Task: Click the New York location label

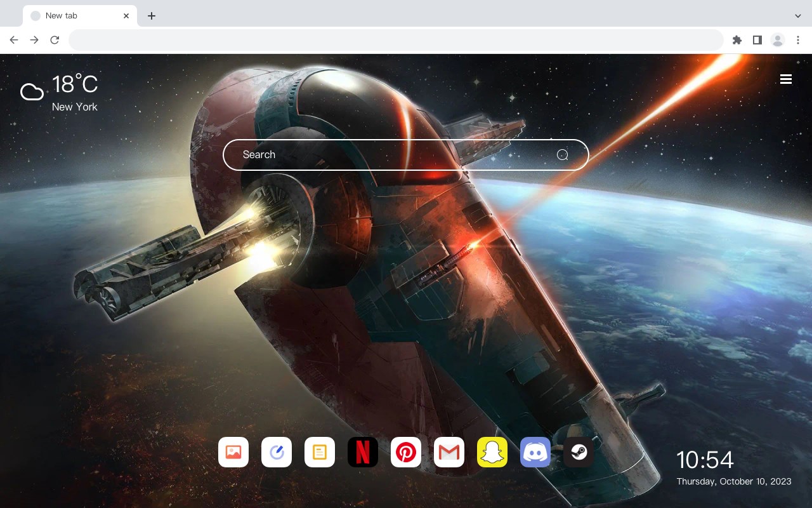Action: pyautogui.click(x=75, y=107)
